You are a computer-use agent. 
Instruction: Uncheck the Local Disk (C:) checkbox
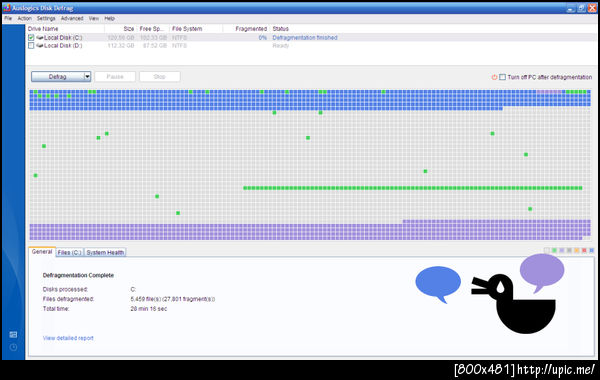click(x=31, y=38)
